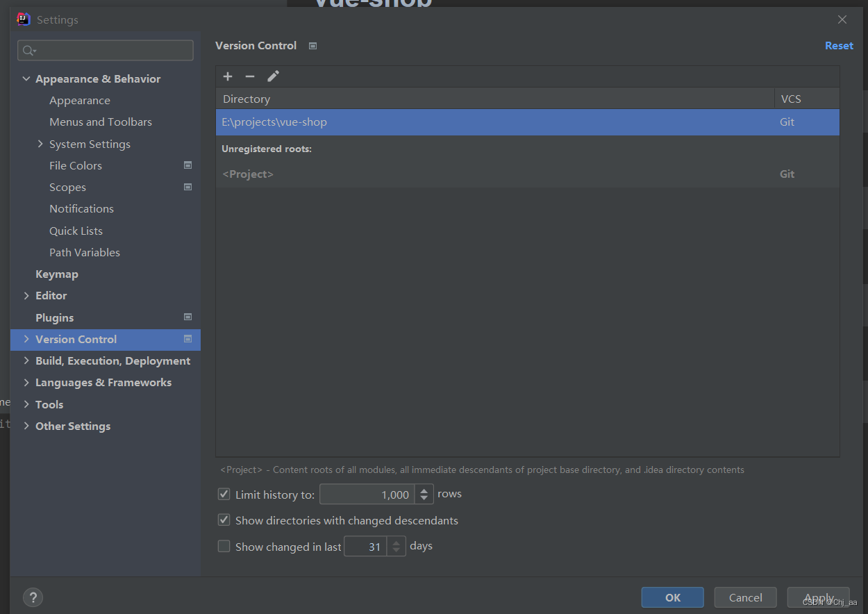Enable Show changed in last days checkbox

(224, 546)
